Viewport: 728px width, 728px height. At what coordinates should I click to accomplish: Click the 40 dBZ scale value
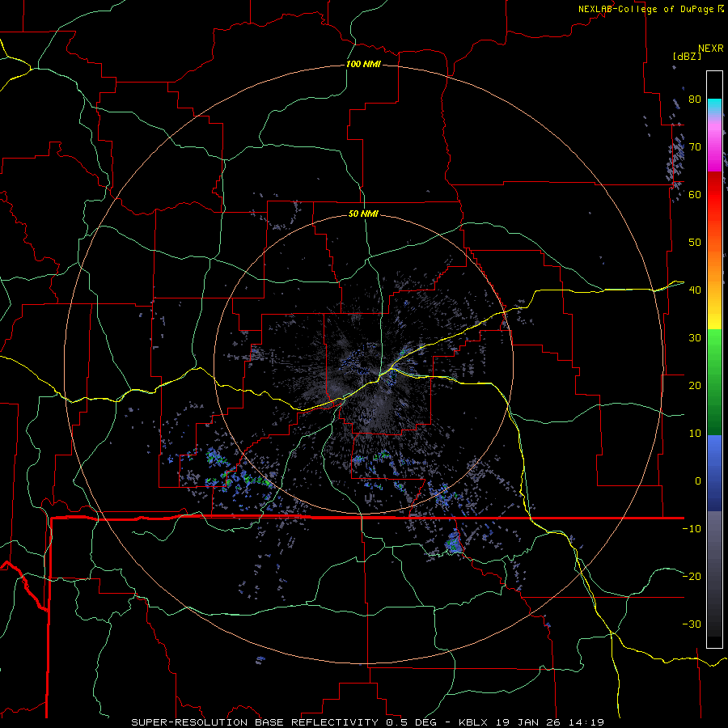pos(695,290)
